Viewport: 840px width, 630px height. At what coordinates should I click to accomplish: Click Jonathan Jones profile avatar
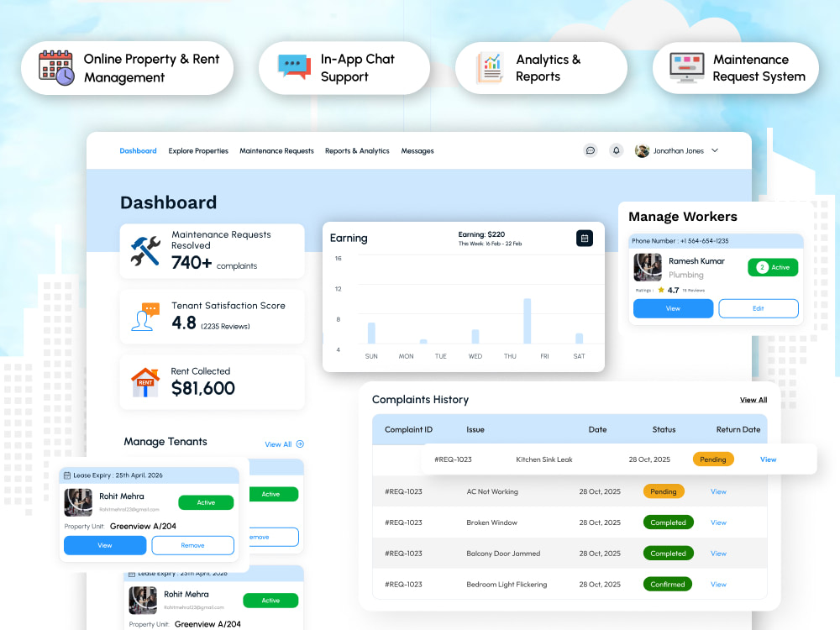coord(642,151)
